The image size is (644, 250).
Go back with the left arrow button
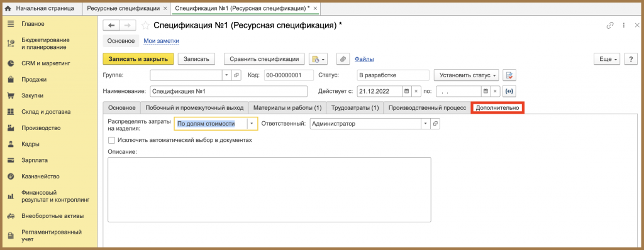[111, 26]
